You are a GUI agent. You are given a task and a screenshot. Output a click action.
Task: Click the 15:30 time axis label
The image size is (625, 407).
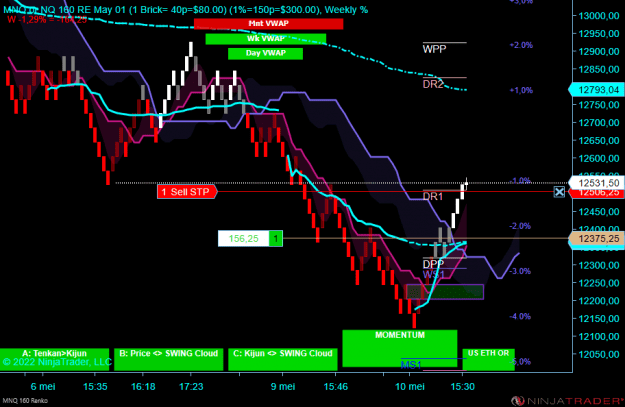tap(462, 387)
